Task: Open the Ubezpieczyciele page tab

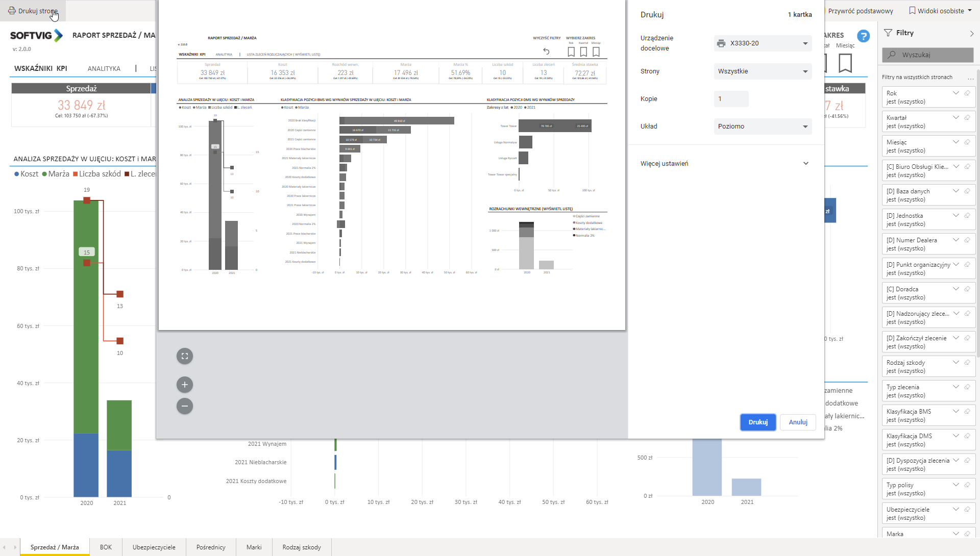Action: tap(154, 547)
